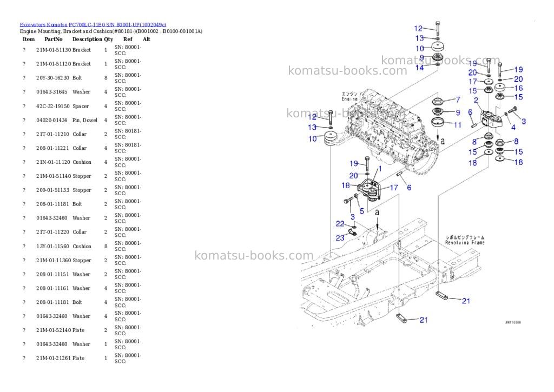
Task: Click the Item column header
Action: (x=29, y=39)
